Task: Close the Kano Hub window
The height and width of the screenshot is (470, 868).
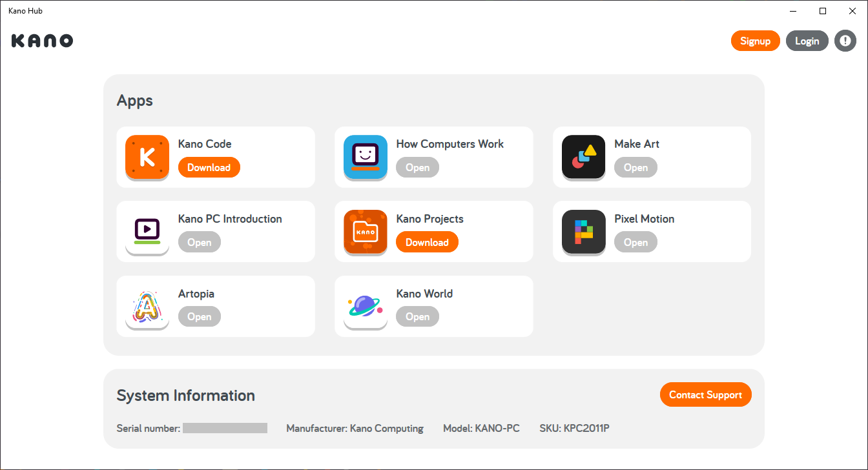Action: click(x=852, y=11)
